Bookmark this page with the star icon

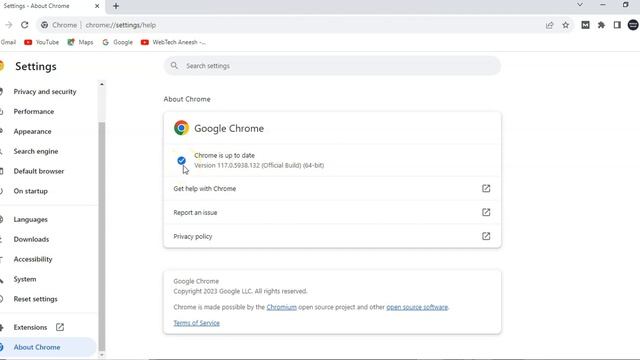(565, 25)
